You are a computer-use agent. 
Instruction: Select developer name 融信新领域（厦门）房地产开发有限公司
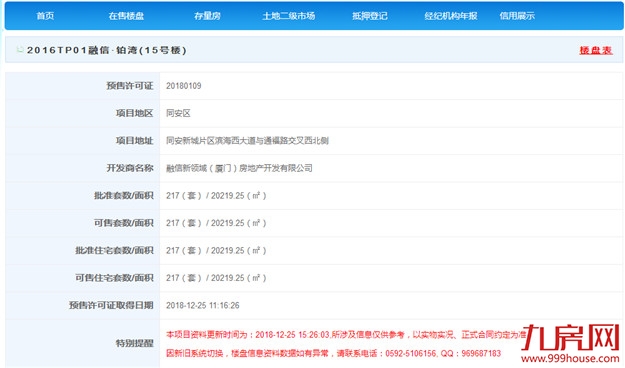239,168
